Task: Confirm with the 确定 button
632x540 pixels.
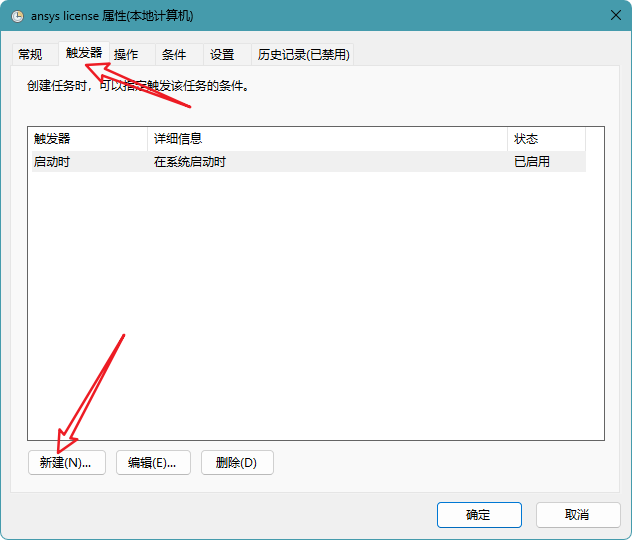Action: point(479,515)
